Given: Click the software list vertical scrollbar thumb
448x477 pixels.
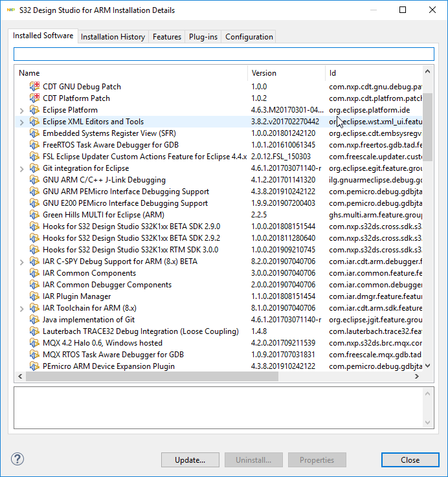Looking at the screenshot, I should [428, 127].
